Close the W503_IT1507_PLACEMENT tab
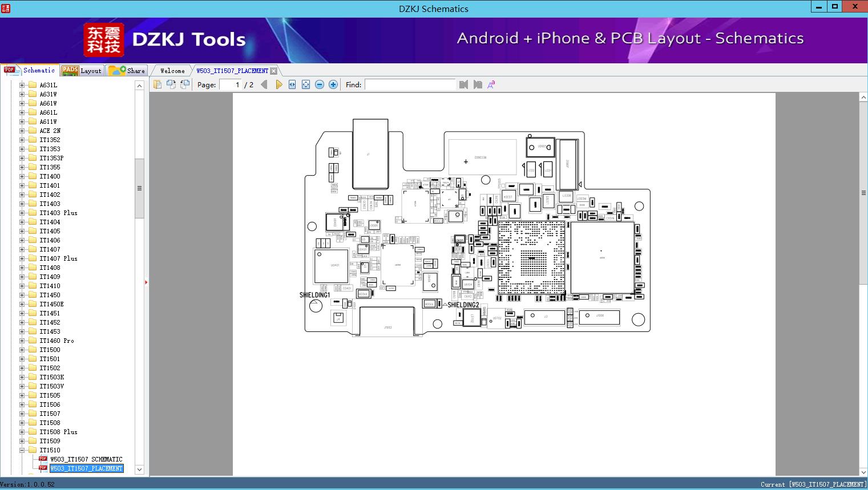Viewport: 868px width, 490px height. [273, 71]
